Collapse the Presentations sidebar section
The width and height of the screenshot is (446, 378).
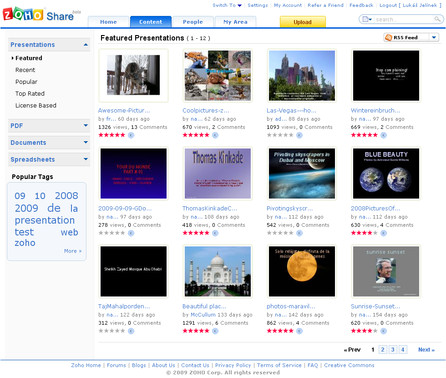coord(86,45)
